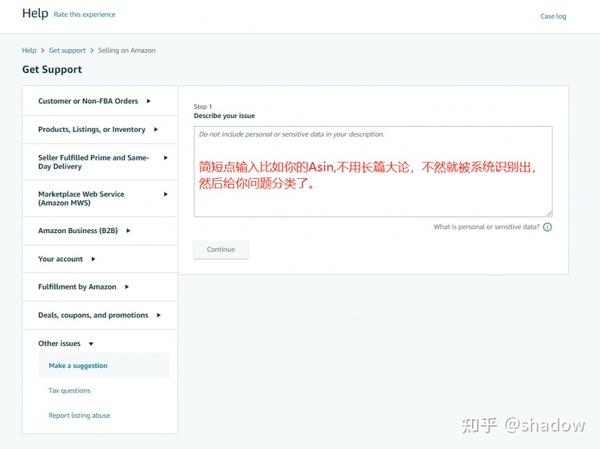
Task: Click the info icon beside sensitive data question
Action: click(548, 227)
